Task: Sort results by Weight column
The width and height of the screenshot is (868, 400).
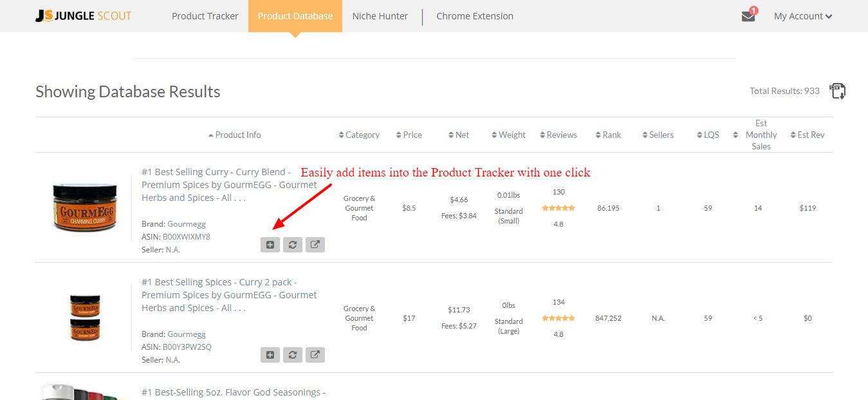Action: [508, 135]
